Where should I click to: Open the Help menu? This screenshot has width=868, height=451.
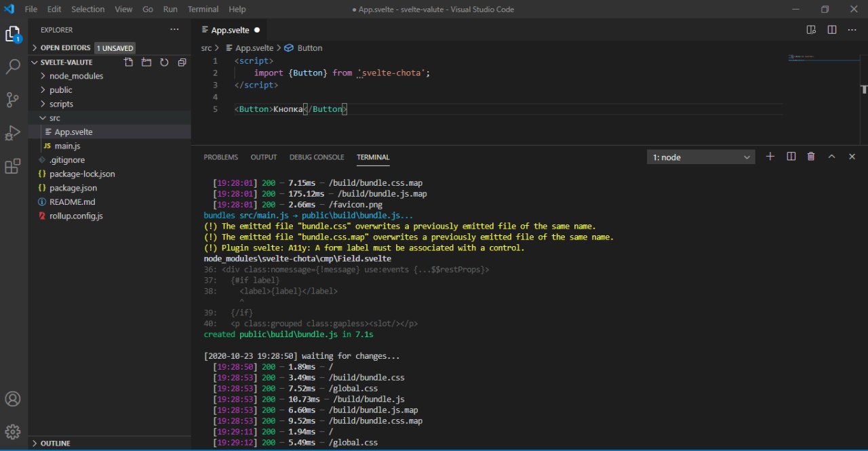click(x=237, y=9)
